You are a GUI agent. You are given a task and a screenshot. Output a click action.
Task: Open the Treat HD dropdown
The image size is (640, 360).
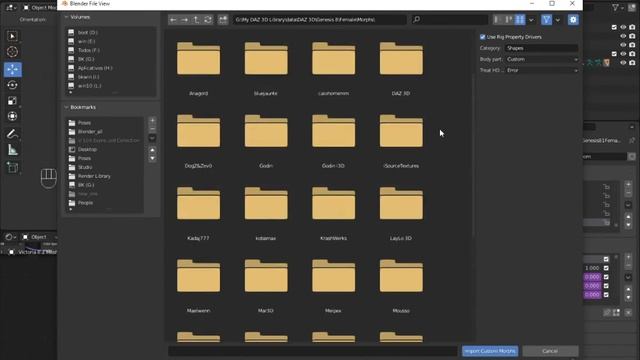(x=541, y=70)
